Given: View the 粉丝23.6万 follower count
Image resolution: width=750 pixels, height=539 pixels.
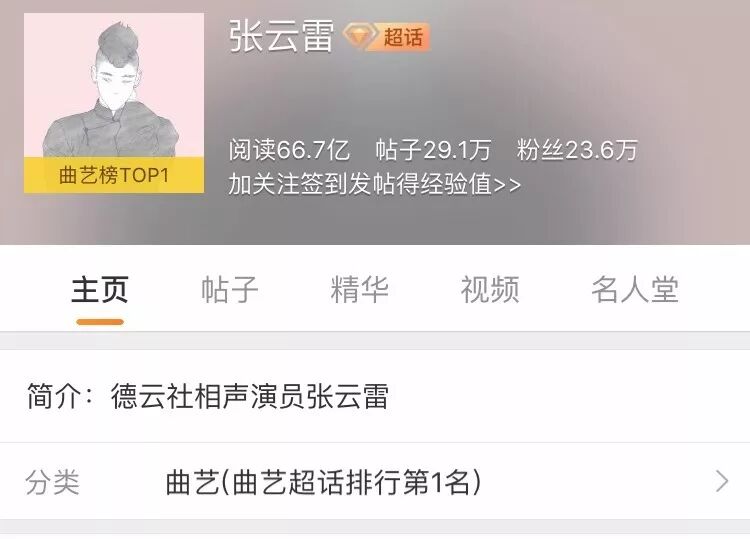Looking at the screenshot, I should tap(577, 150).
